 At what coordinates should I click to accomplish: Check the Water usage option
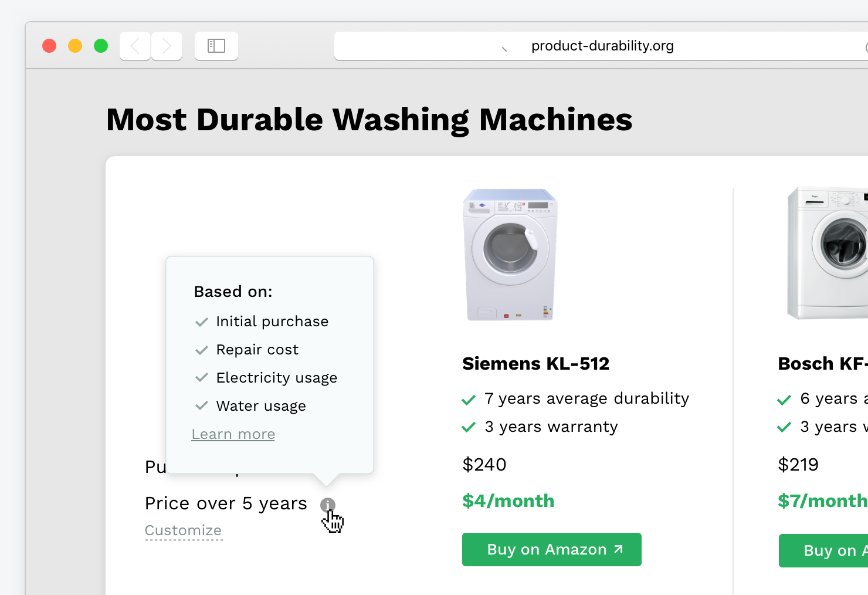tap(202, 405)
